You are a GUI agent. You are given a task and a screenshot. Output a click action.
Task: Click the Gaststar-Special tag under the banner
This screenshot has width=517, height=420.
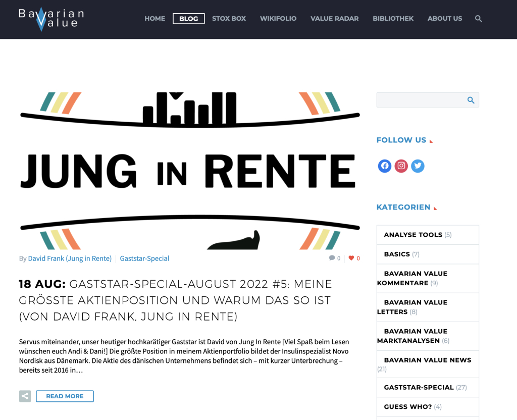144,258
